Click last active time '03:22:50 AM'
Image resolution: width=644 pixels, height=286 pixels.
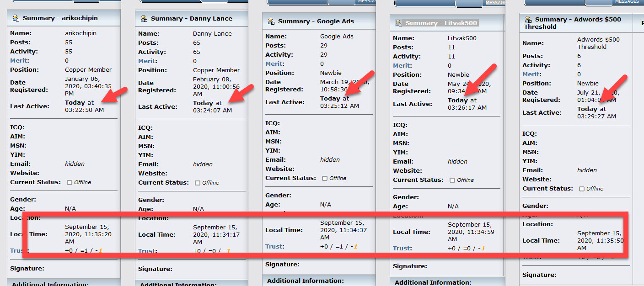coord(84,110)
